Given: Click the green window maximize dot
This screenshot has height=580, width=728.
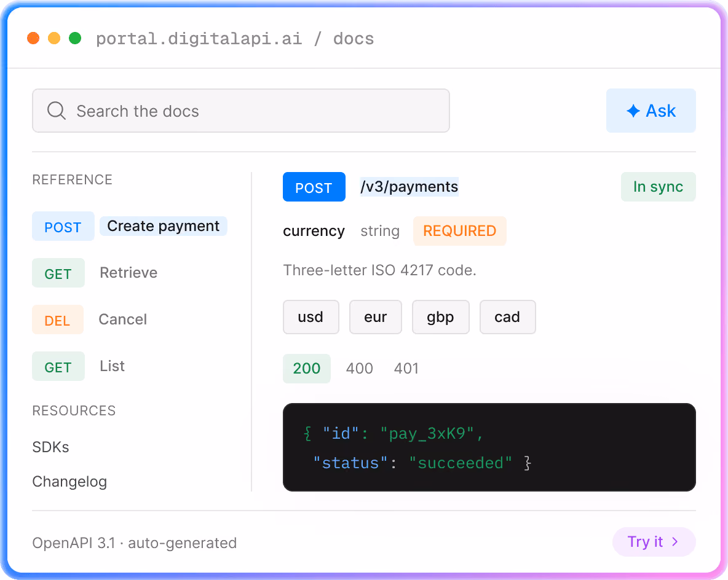Looking at the screenshot, I should (75, 38).
